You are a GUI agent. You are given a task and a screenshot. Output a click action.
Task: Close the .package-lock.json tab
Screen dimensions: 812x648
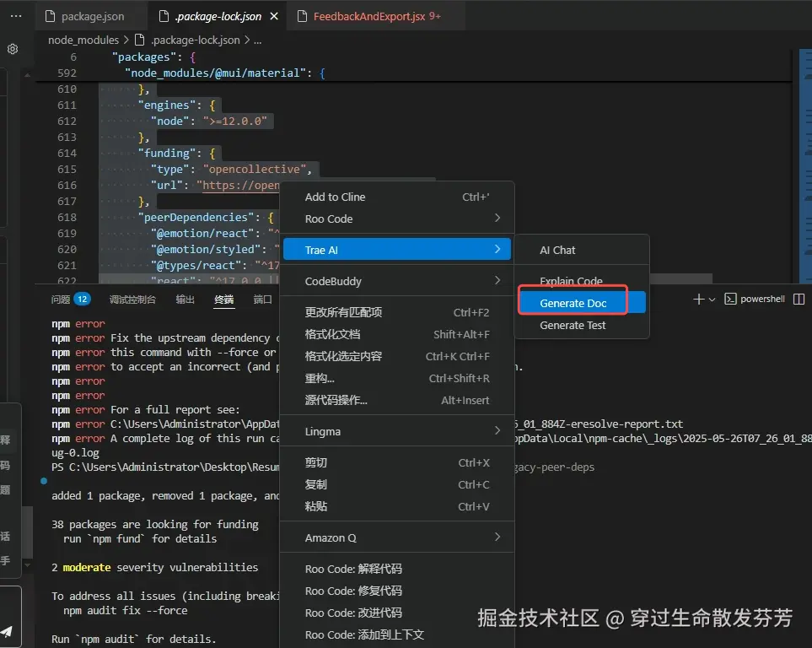click(x=274, y=16)
